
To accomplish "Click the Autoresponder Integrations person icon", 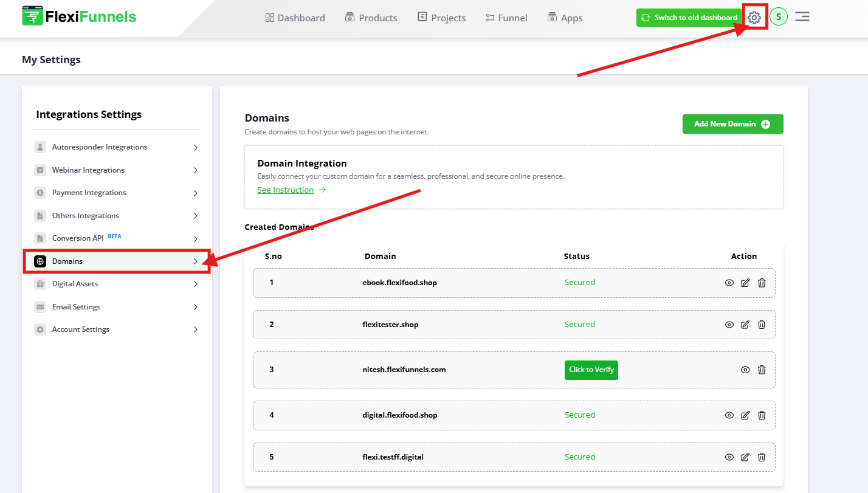I will [40, 147].
